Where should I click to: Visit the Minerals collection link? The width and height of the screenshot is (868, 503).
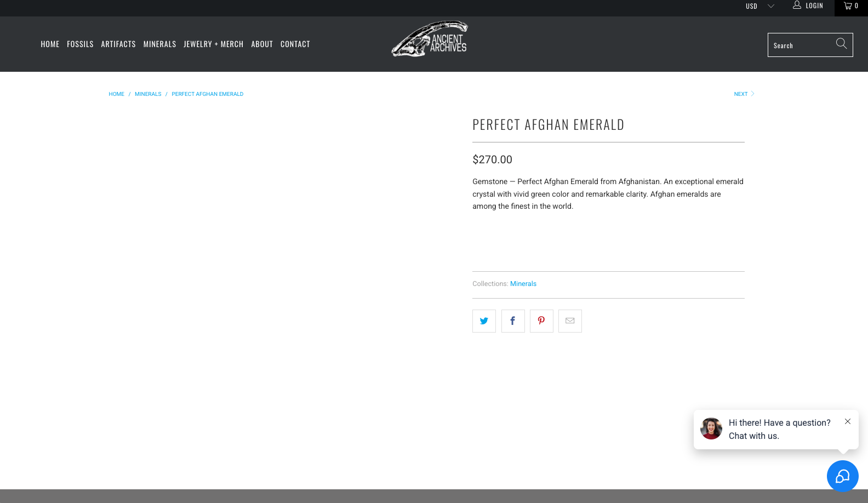(523, 283)
